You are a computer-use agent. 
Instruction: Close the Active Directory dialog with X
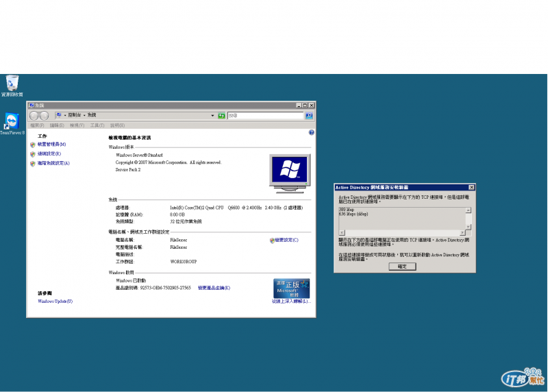coord(471,187)
